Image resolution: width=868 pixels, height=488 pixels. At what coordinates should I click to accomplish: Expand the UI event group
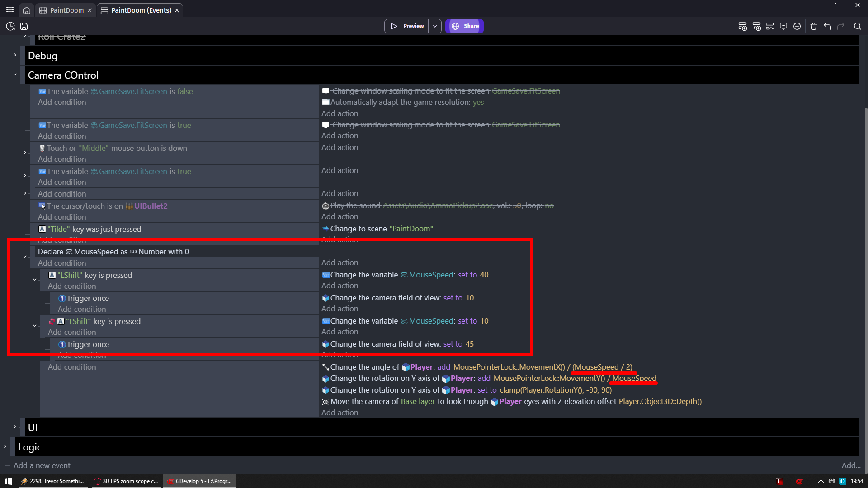tap(15, 427)
